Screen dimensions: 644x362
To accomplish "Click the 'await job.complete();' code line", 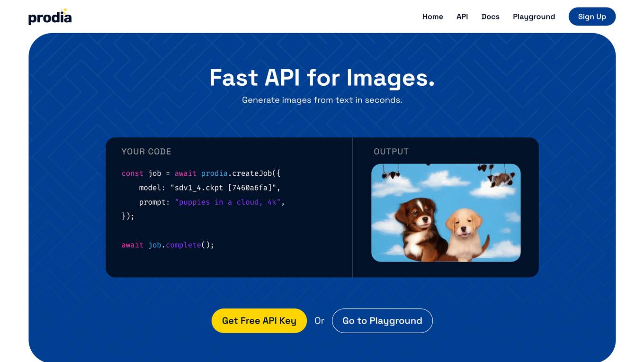I will click(x=168, y=245).
